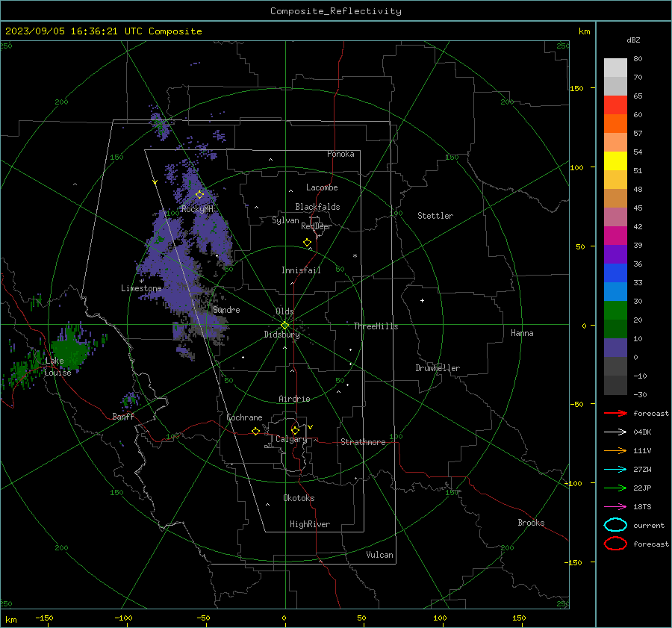This screenshot has width=672, height=628.
Task: Click the radar center diamond at Didsbury
Action: pos(284,326)
